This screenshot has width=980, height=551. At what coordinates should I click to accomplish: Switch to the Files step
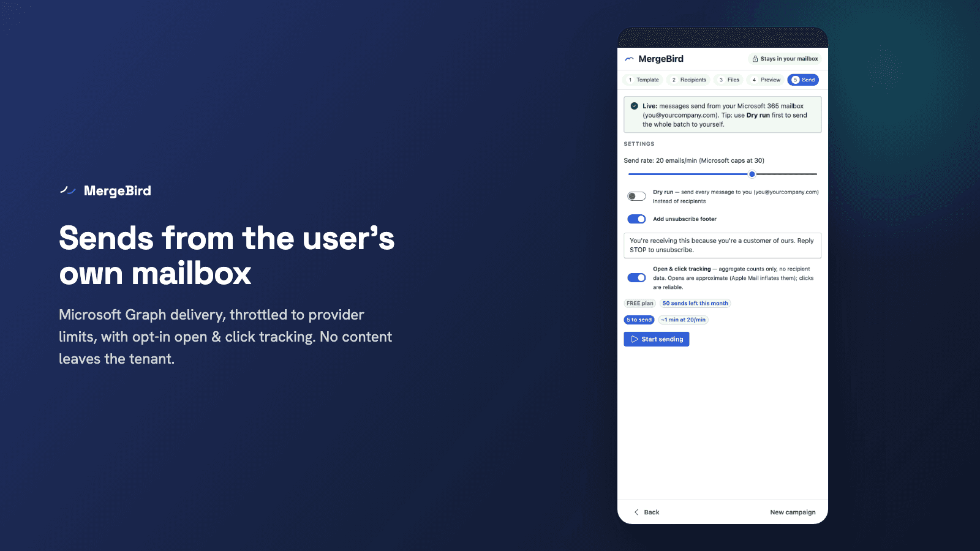click(729, 80)
